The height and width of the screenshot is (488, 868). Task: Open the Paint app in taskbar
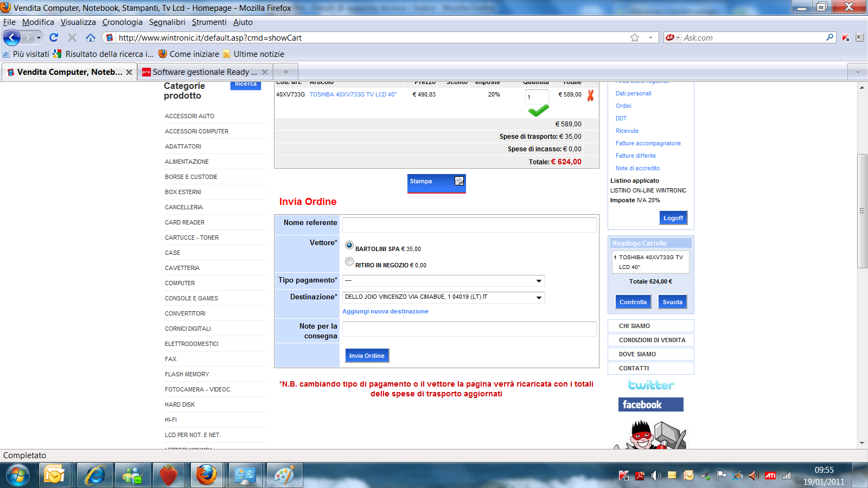coord(284,476)
